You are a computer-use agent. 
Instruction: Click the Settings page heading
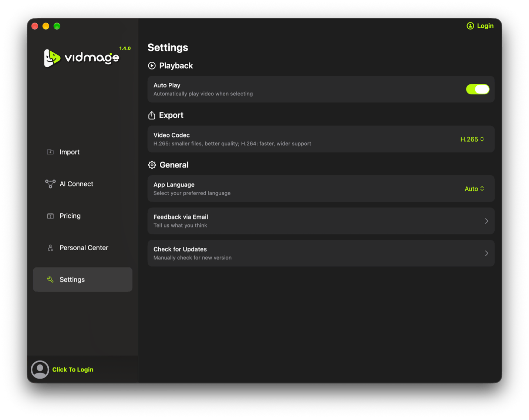pos(168,48)
